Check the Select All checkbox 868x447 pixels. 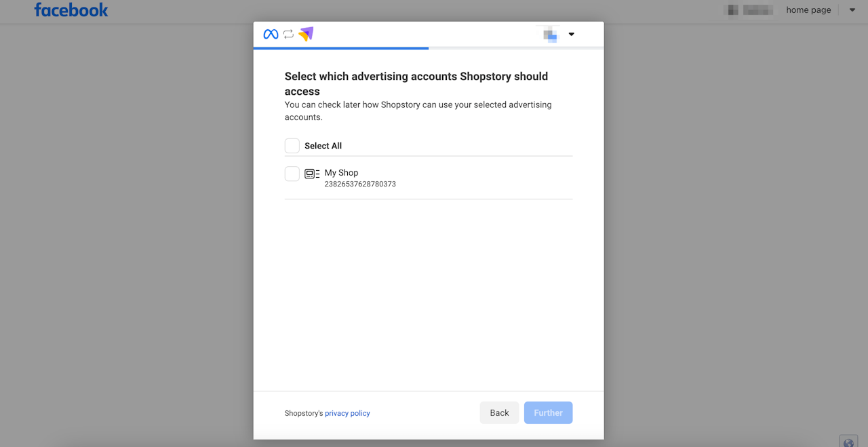click(x=292, y=146)
